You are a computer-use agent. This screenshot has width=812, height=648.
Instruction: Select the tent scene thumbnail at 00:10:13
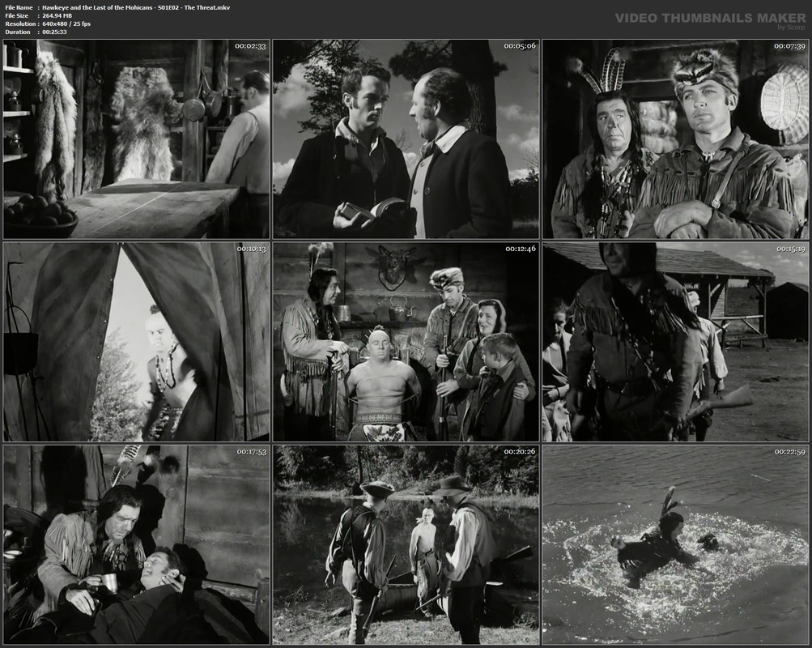(x=136, y=342)
